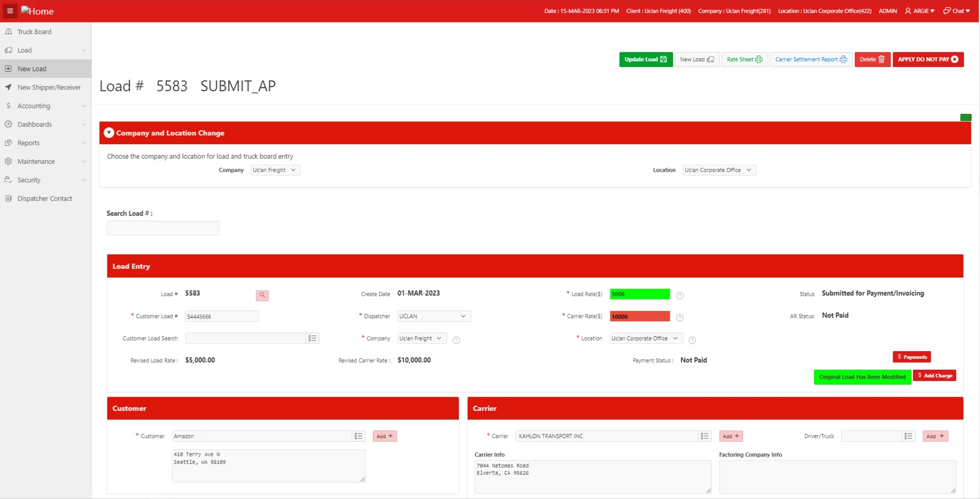
Task: Click help icon beside Load Rate field
Action: (680, 296)
